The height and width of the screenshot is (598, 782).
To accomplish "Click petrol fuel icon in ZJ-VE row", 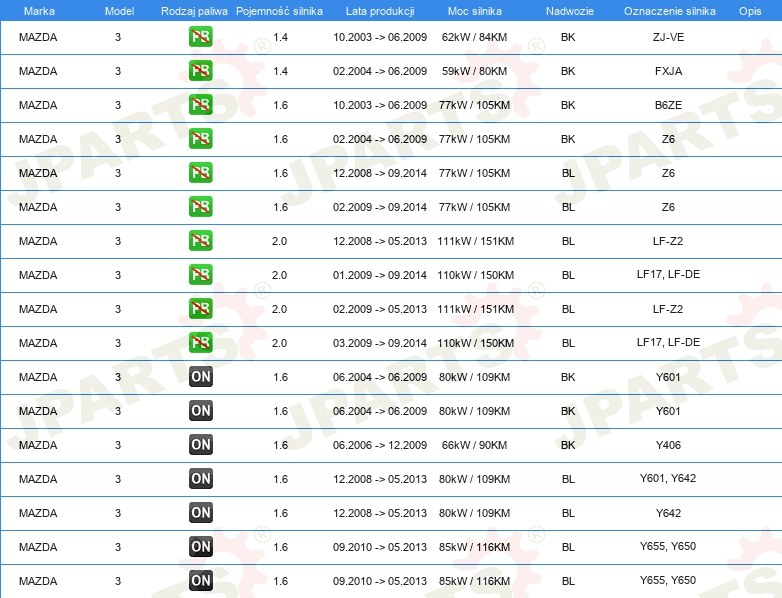I will [200, 37].
